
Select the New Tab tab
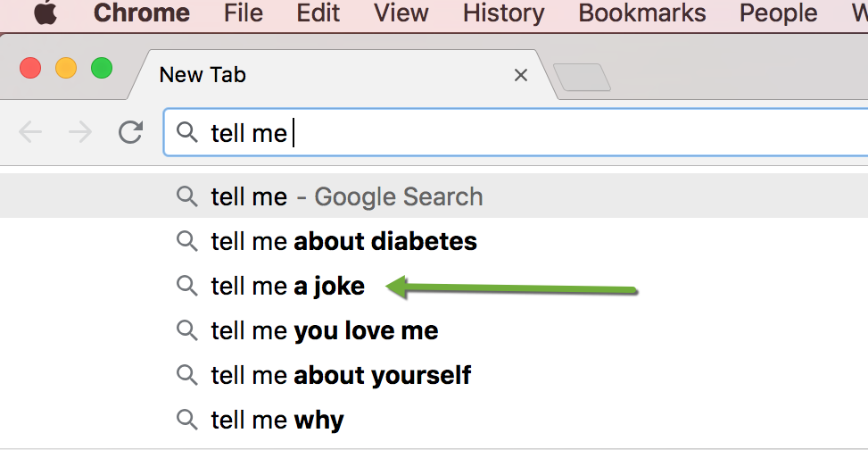coord(268,76)
